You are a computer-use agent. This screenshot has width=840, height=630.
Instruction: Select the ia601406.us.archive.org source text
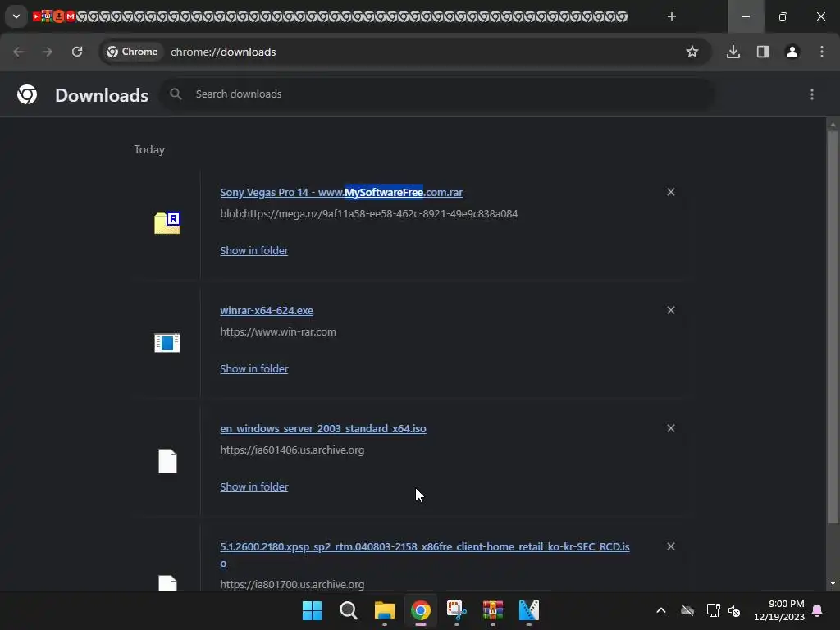[292, 450]
